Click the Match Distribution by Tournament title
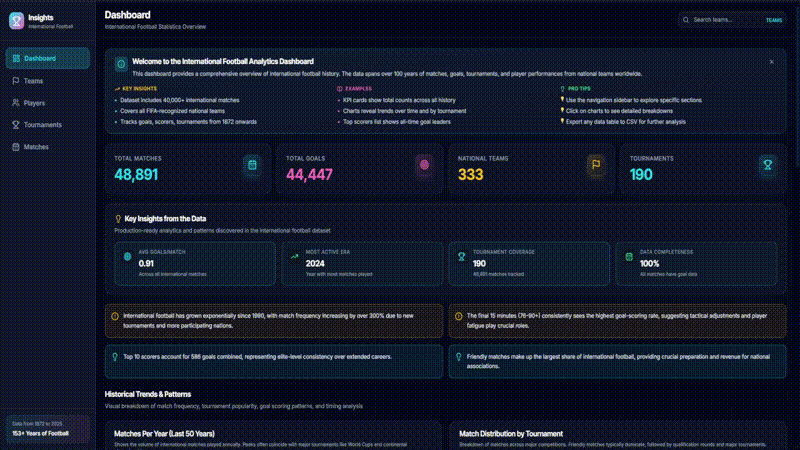Viewport: 800px width, 450px height. pos(511,434)
